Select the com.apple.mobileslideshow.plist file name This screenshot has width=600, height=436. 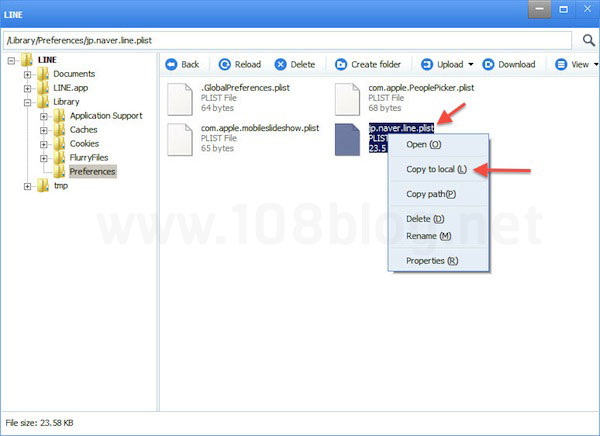click(x=260, y=128)
